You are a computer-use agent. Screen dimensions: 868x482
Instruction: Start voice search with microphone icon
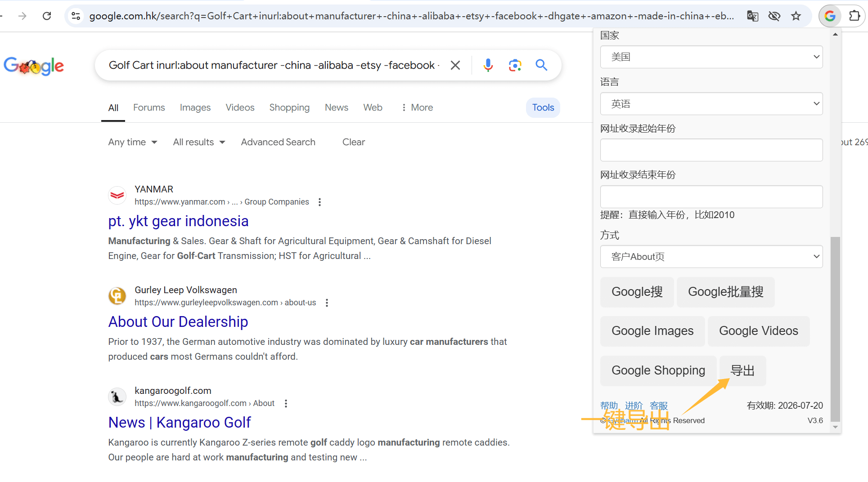pyautogui.click(x=488, y=65)
